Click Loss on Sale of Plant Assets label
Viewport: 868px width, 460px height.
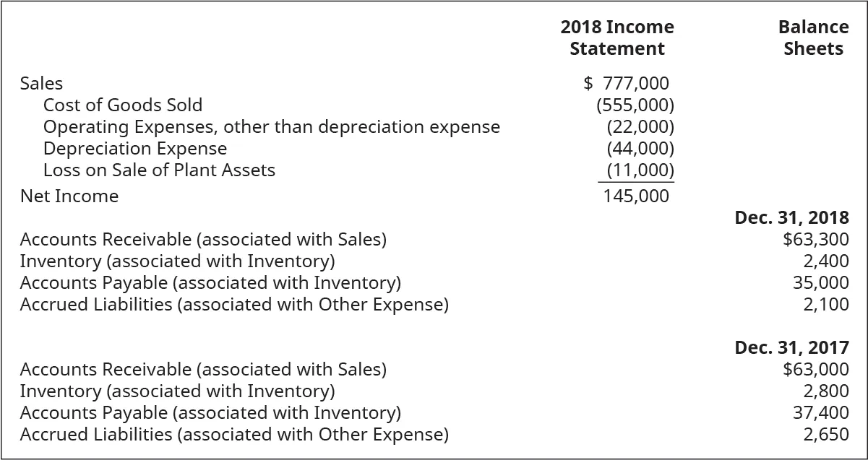point(159,170)
